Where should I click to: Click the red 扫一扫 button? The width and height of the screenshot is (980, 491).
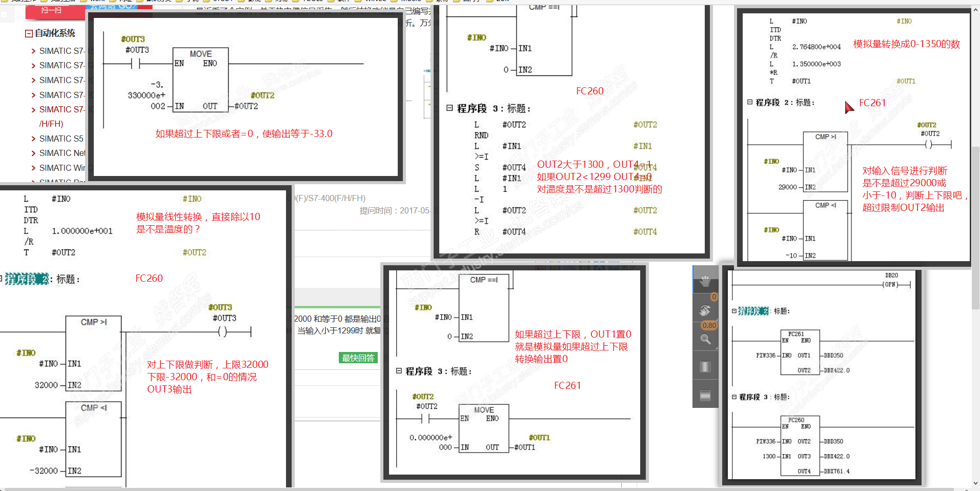click(x=51, y=11)
